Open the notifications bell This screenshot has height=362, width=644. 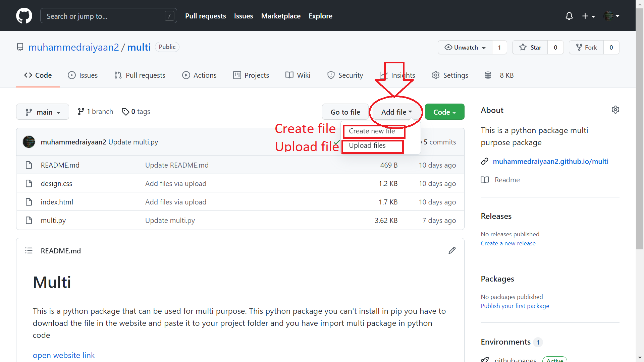click(x=569, y=16)
